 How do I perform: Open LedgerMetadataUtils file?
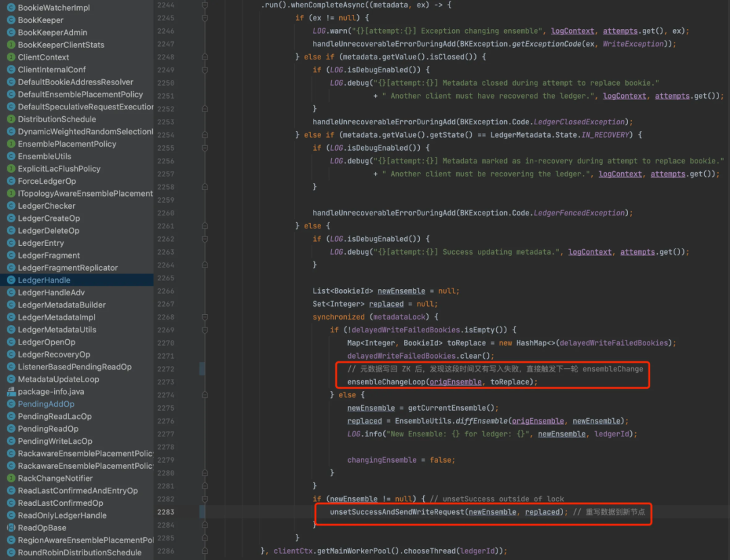pyautogui.click(x=57, y=330)
